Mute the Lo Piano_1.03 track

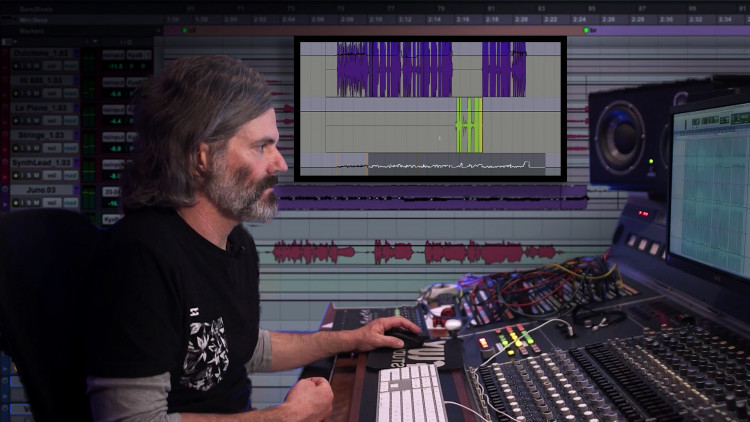pyautogui.click(x=36, y=121)
